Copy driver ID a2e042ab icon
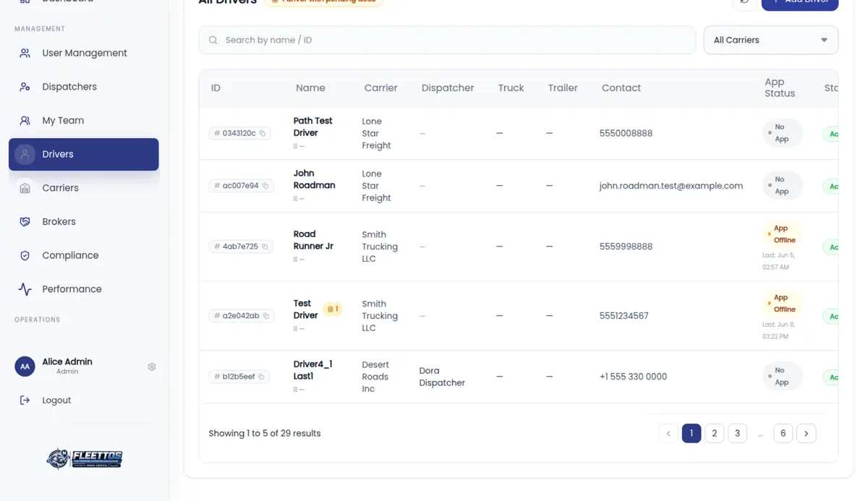Screen dimensions: 868x501 pos(266,316)
